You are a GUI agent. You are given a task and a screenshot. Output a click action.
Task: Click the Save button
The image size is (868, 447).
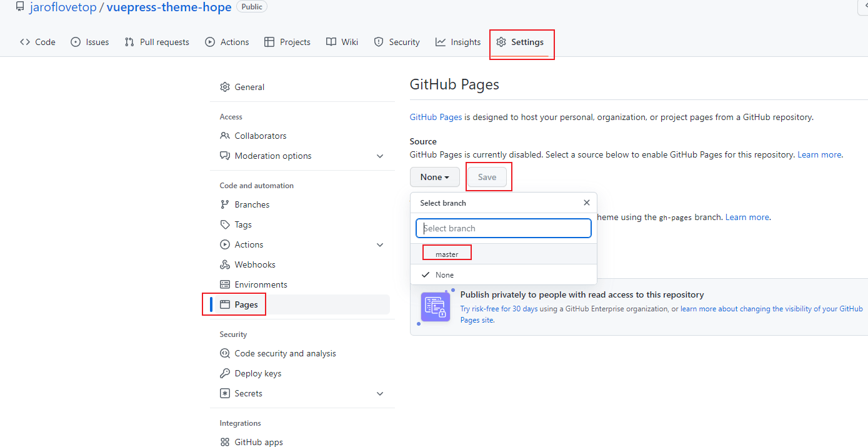click(x=487, y=177)
